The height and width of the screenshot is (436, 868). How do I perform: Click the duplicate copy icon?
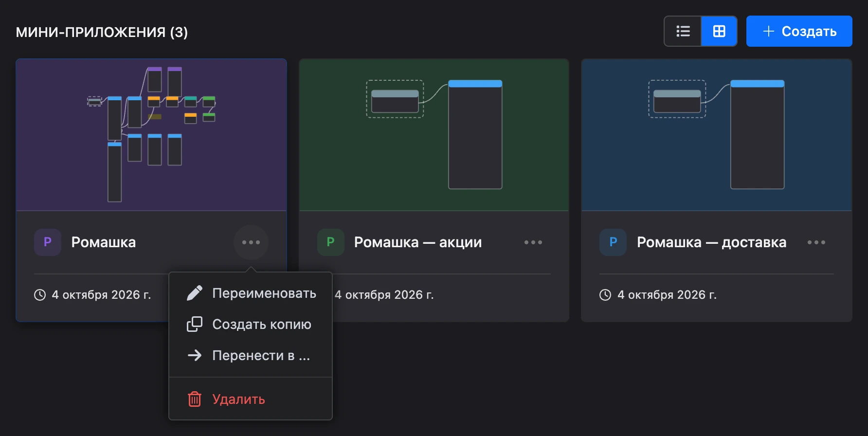(x=195, y=324)
